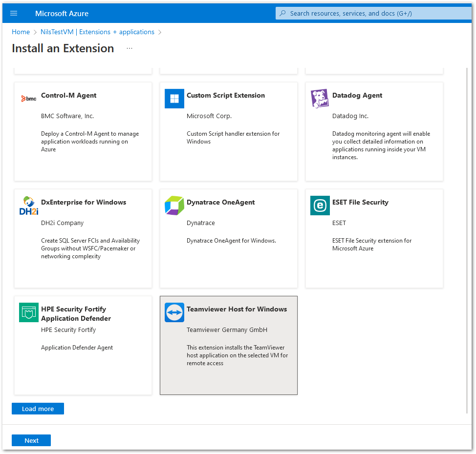Click publisher text Datadog Inc.
476x454 pixels.
tap(350, 116)
